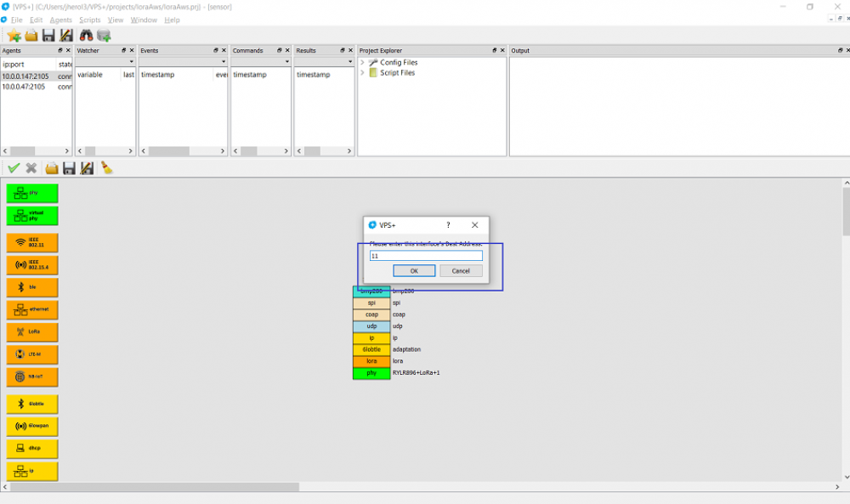Open file icon in diagram editor toolbar
The image size is (850, 504).
(52, 168)
